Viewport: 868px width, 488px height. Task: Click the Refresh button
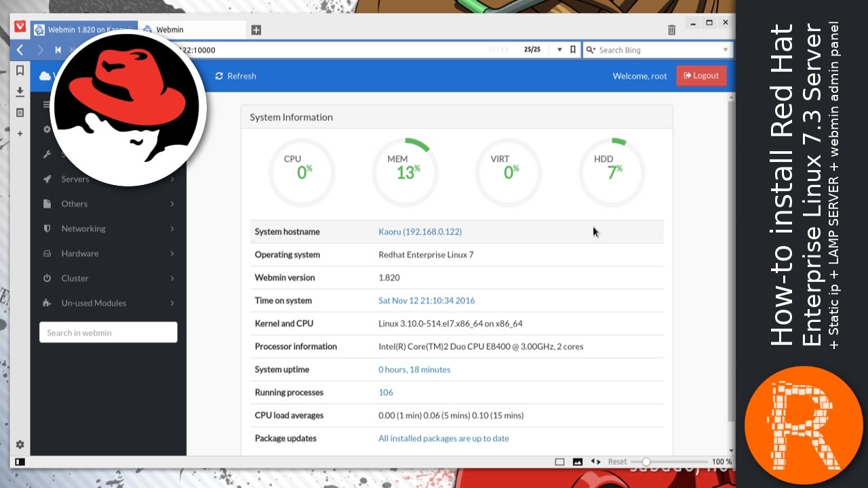(x=235, y=76)
